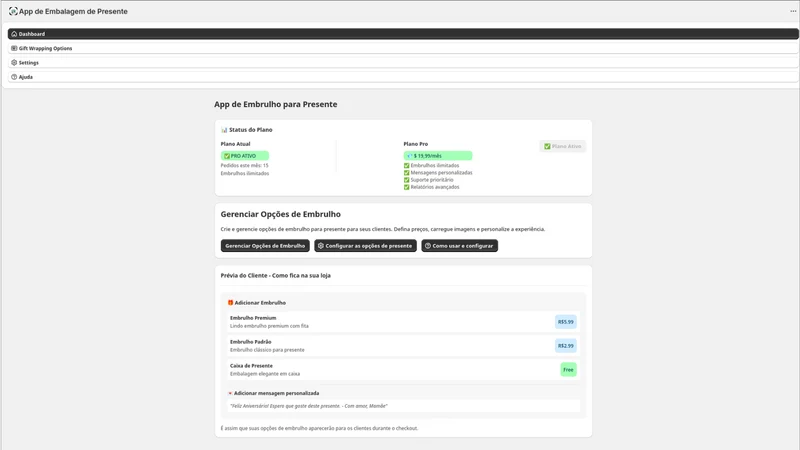Click the checkmark beside Mensagens personalizadas
800x450 pixels.
click(x=407, y=172)
